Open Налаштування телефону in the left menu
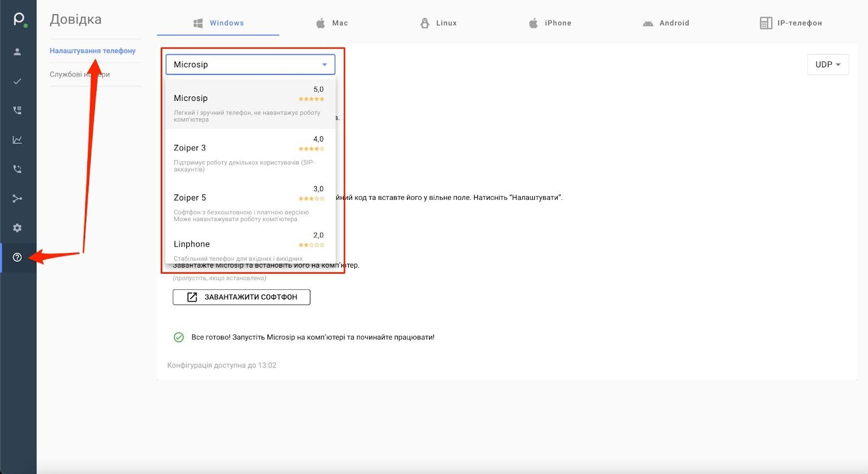Viewport: 868px width, 474px height. [x=92, y=51]
